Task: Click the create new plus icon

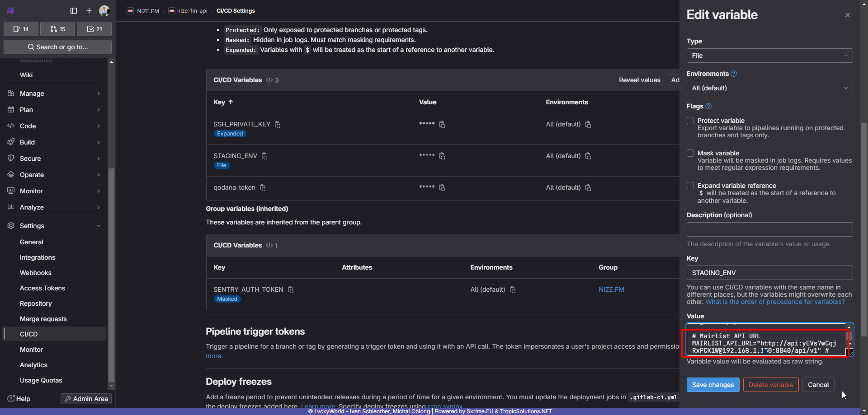Action: (89, 11)
